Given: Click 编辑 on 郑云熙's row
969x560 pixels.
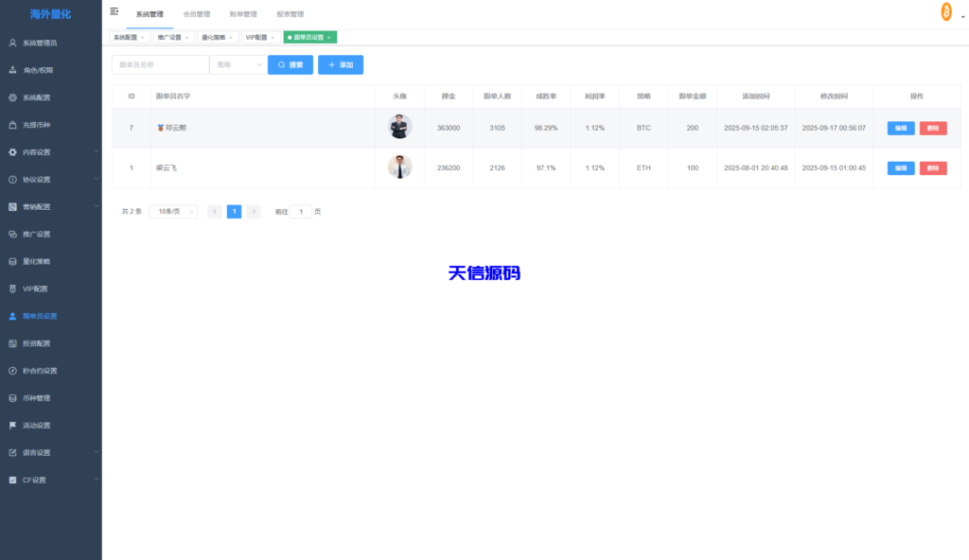Looking at the screenshot, I should click(900, 128).
